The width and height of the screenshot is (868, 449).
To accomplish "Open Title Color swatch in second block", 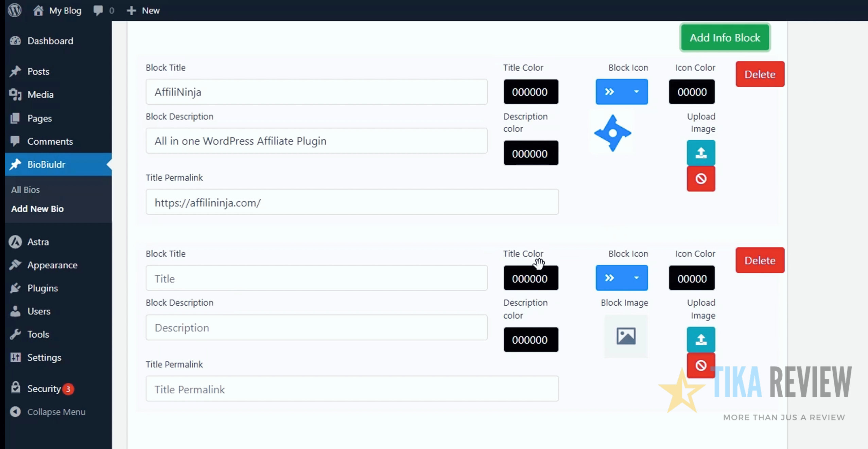I will pos(531,278).
